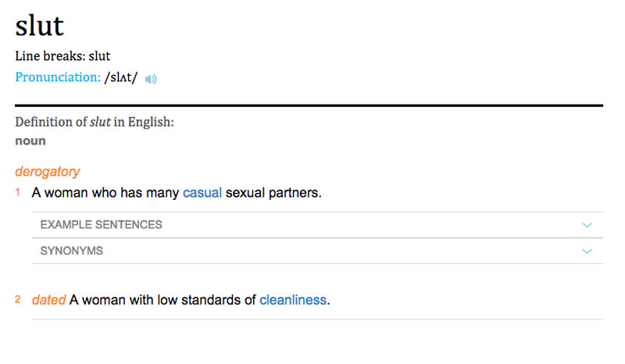Click the Pronunciation link

[58, 77]
